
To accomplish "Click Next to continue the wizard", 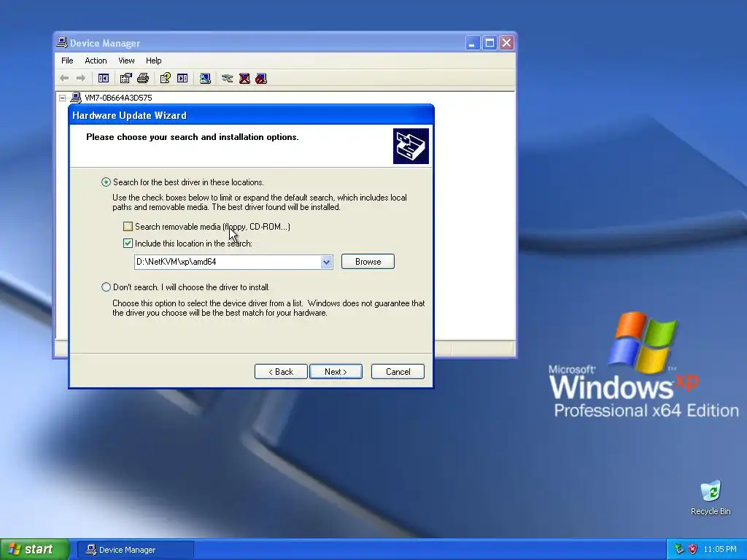I will pyautogui.click(x=336, y=371).
